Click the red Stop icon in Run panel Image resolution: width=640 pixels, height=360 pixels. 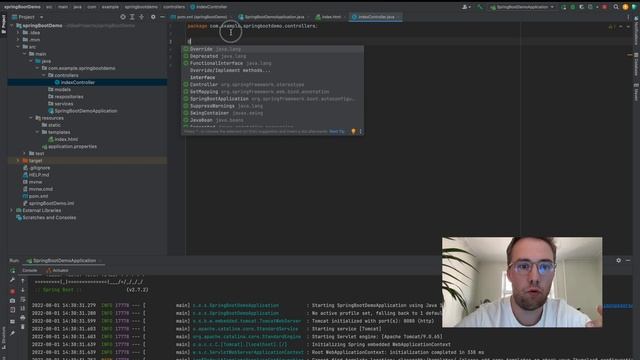(x=12, y=291)
